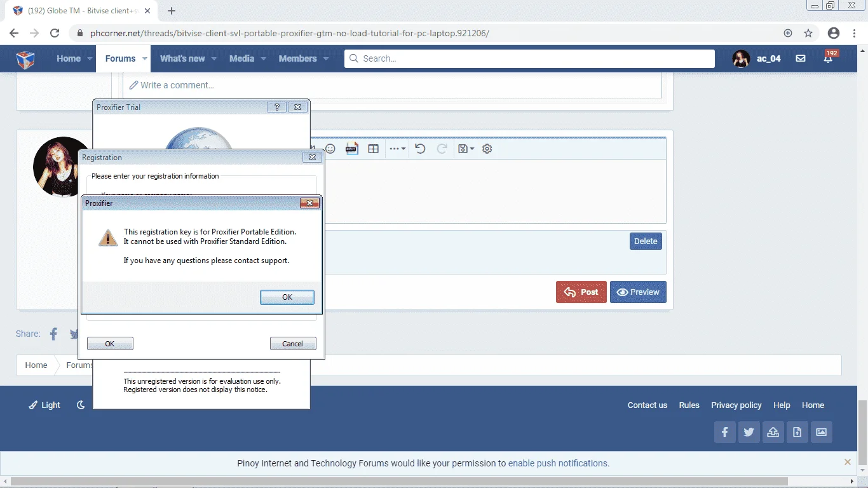Switch to the Light style in footer
The image size is (868, 488).
click(x=44, y=405)
